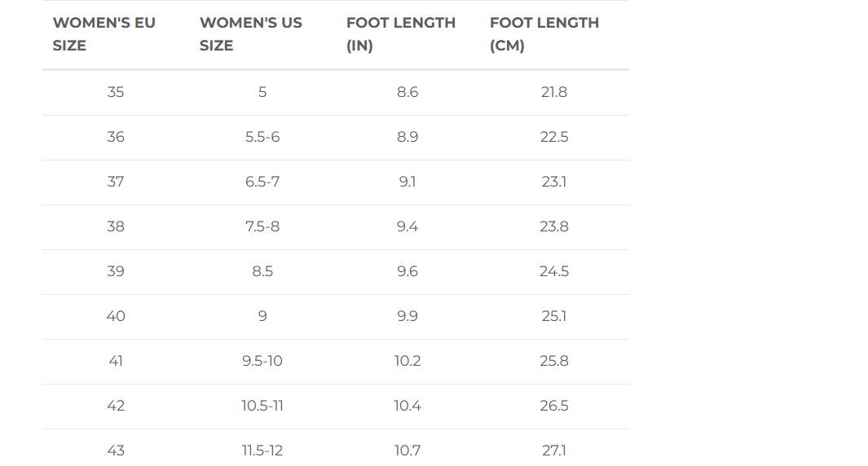This screenshot has width=868, height=466.
Task: Click the Women's US Size column header
Action: 250,34
